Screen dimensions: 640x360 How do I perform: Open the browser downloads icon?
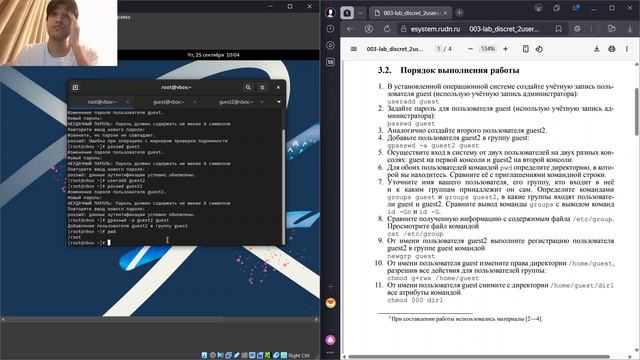(x=630, y=29)
